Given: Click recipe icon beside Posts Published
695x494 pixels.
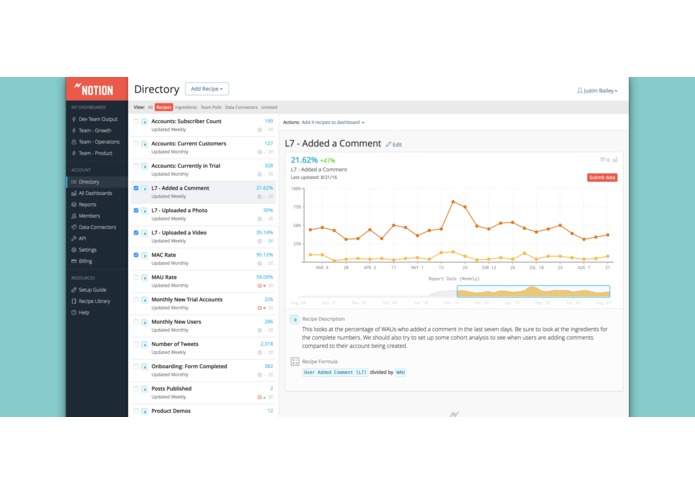Looking at the screenshot, I should pos(144,389).
